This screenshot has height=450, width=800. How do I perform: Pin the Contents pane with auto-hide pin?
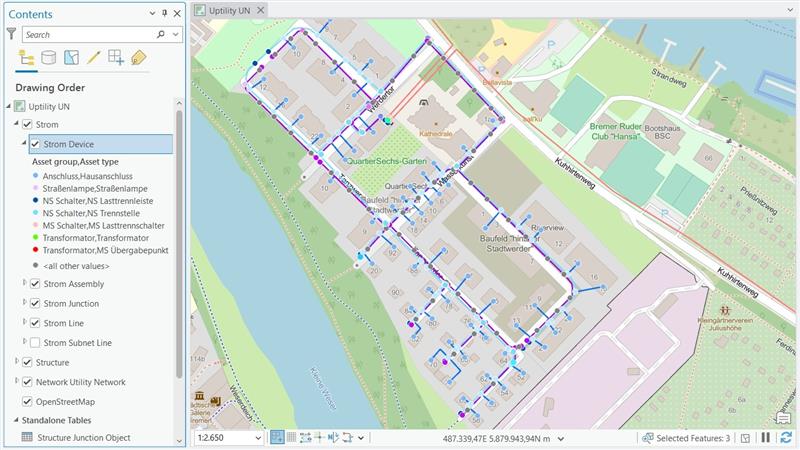click(164, 14)
